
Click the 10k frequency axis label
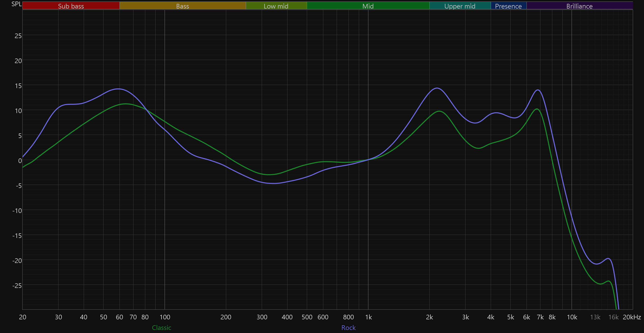point(572,317)
